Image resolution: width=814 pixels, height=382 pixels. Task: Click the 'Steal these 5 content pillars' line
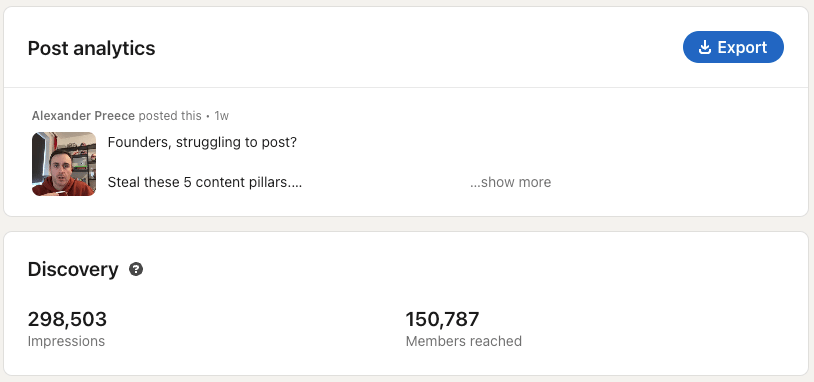tap(205, 182)
